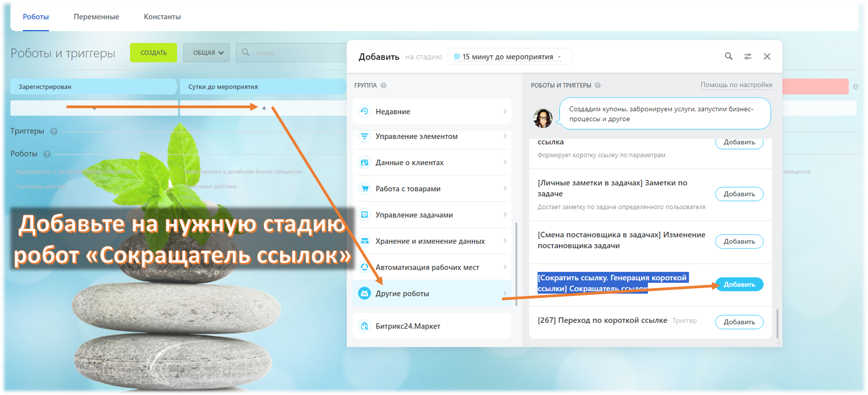Viewport: 868px width, 395px height.
Task: Click the magnifier icon in the поиск field
Action: tap(246, 53)
